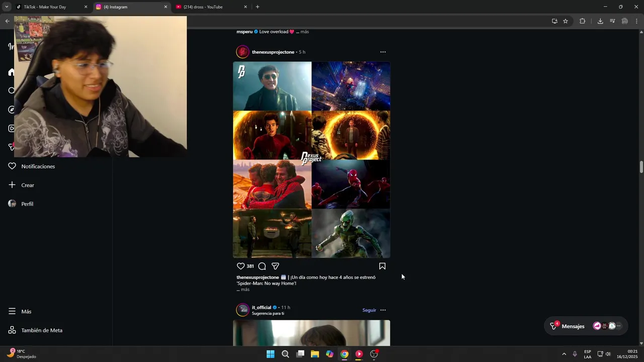644x362 pixels.
Task: Open OBS Studio from taskbar
Action: coord(374,354)
